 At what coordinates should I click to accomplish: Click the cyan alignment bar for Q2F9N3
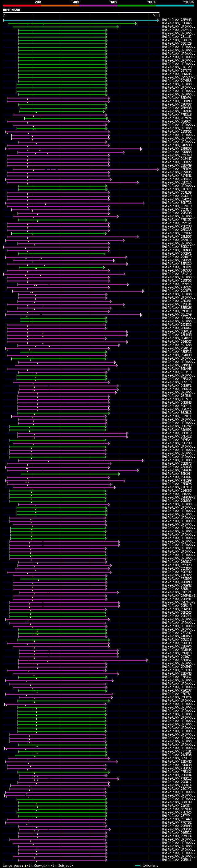81,20
